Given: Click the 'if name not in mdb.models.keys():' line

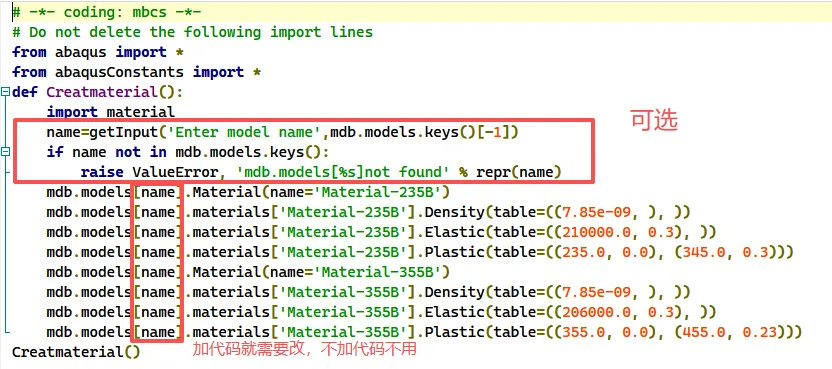Looking at the screenshot, I should click(x=188, y=152).
